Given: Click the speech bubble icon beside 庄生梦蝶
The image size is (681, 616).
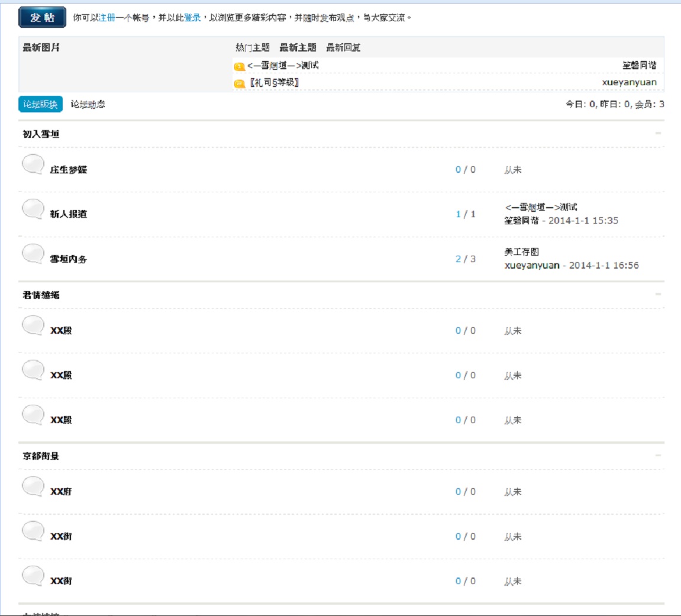Looking at the screenshot, I should [x=33, y=165].
